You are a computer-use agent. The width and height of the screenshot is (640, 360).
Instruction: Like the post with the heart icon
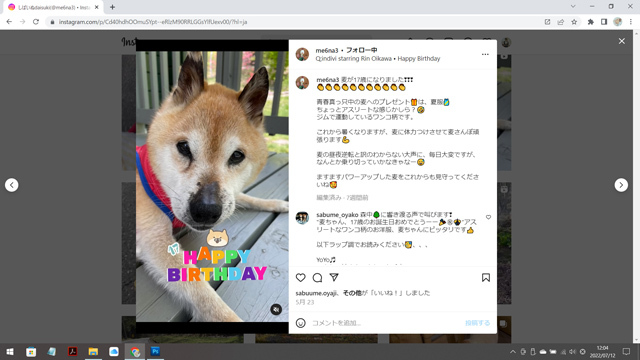(301, 278)
